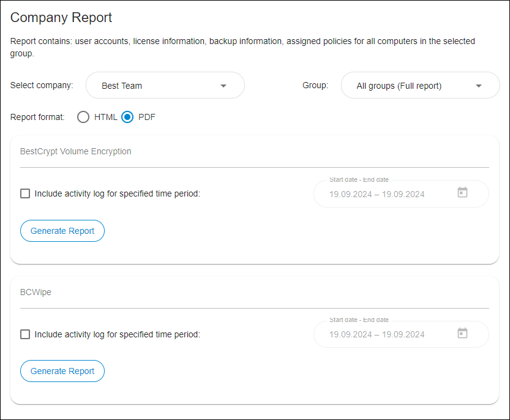510x420 pixels.
Task: Open calendar picker in BCWipe section
Action: (x=462, y=333)
